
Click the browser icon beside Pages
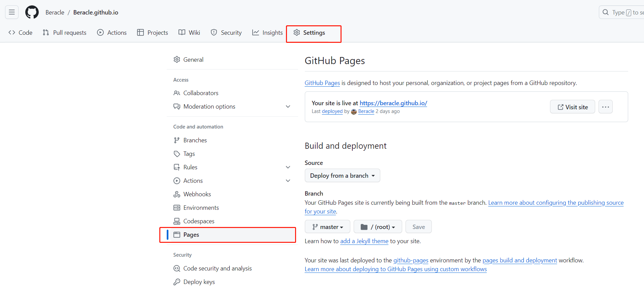pos(177,235)
